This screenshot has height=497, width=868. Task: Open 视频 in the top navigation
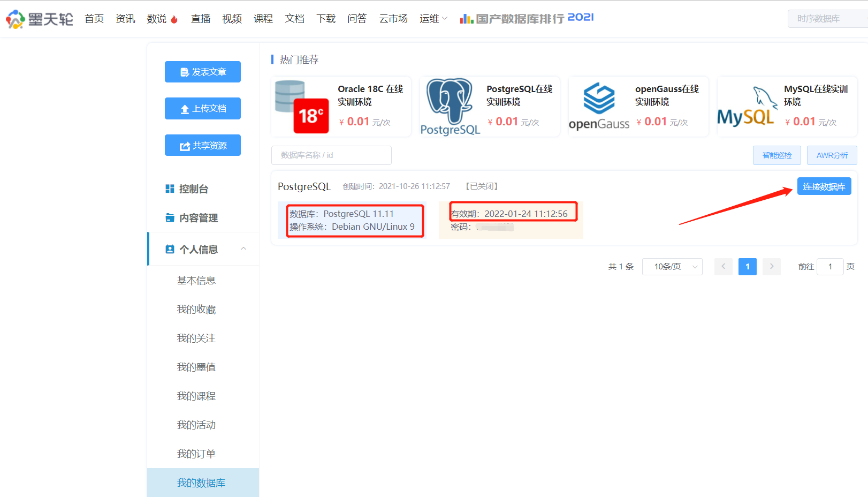click(232, 19)
